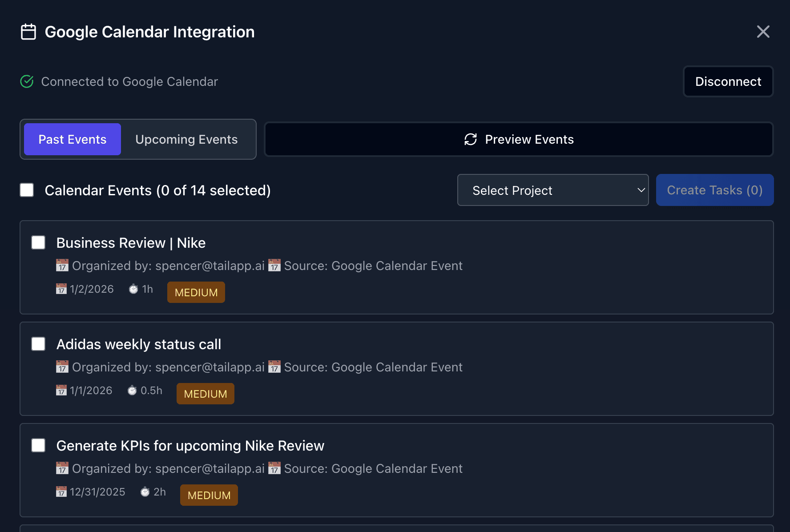The image size is (790, 532).
Task: Click the calendar icon before 1/1/2026 date
Action: [x=61, y=390]
